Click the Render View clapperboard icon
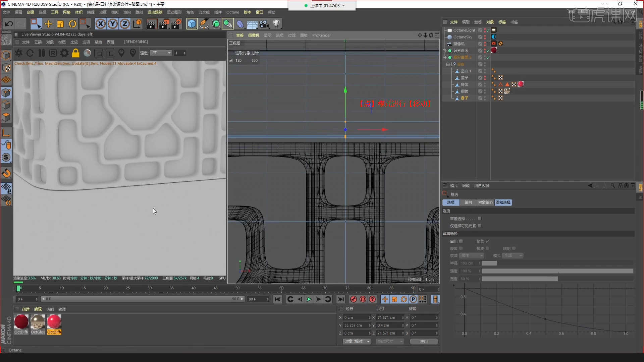Screen dimensions: 644x362 (152, 24)
